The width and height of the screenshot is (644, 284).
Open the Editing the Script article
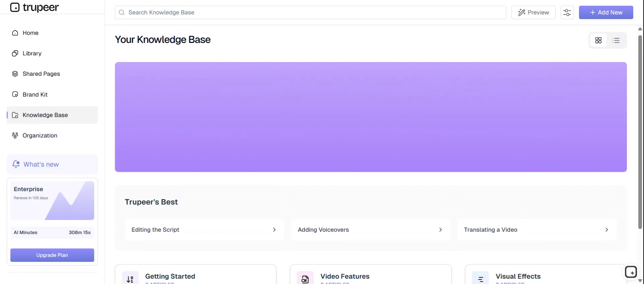(205, 230)
